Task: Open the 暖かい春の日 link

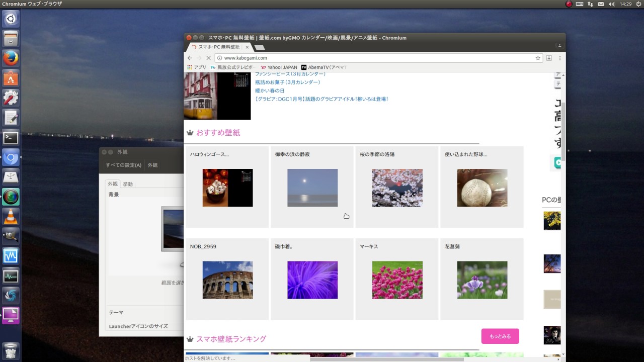Action: point(270,90)
